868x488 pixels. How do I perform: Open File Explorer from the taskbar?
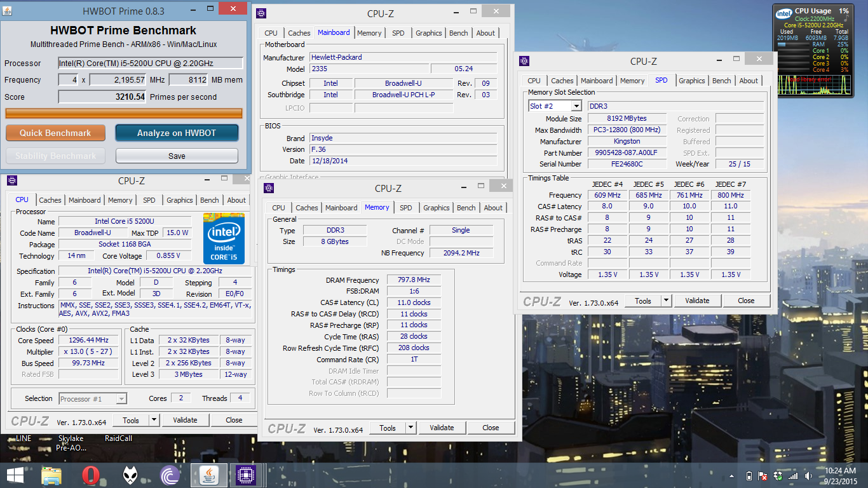51,475
